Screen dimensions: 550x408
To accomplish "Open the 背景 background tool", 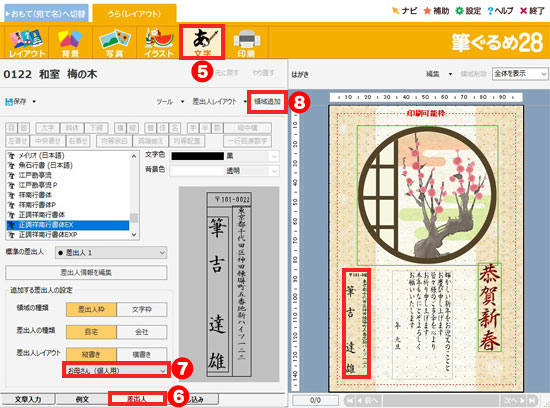I will [x=70, y=42].
